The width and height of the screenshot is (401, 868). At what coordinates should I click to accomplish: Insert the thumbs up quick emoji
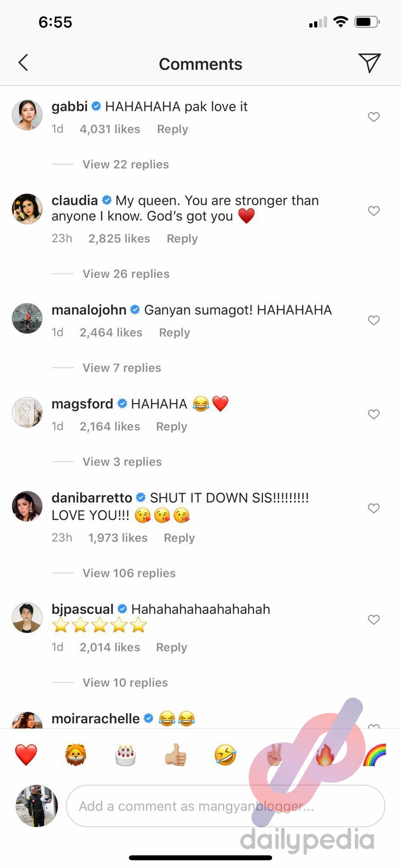point(175,755)
